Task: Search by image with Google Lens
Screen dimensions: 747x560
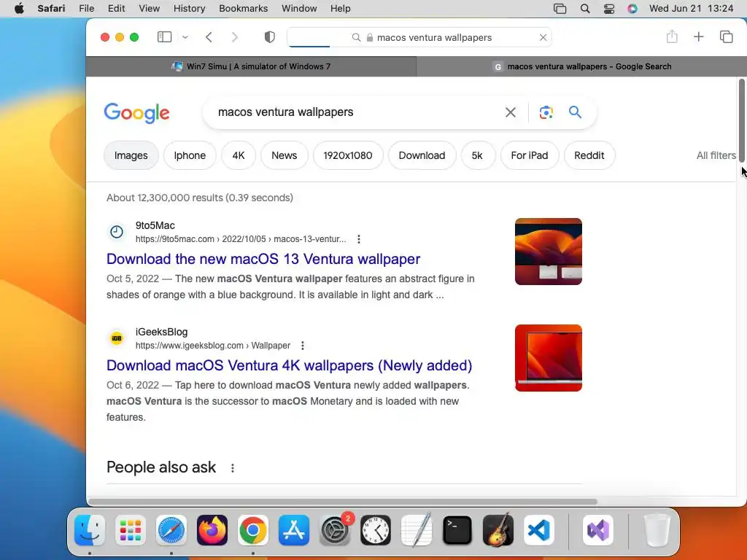Action: (x=546, y=112)
